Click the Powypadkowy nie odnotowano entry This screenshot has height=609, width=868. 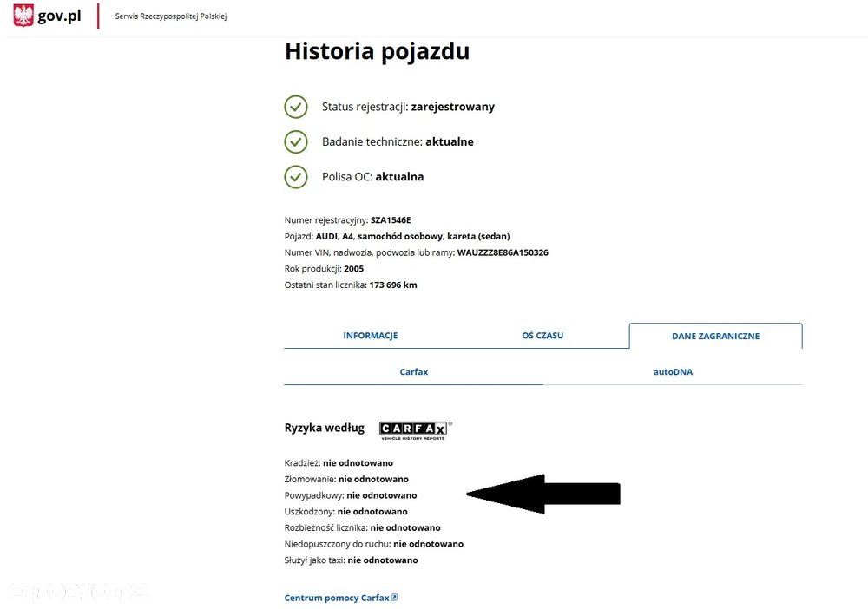[351, 495]
